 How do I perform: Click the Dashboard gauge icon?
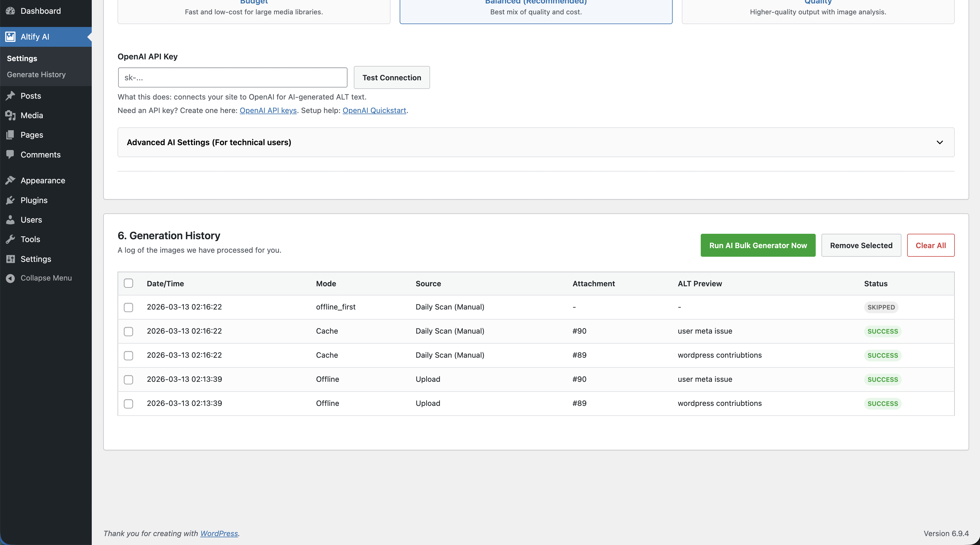tap(10, 11)
